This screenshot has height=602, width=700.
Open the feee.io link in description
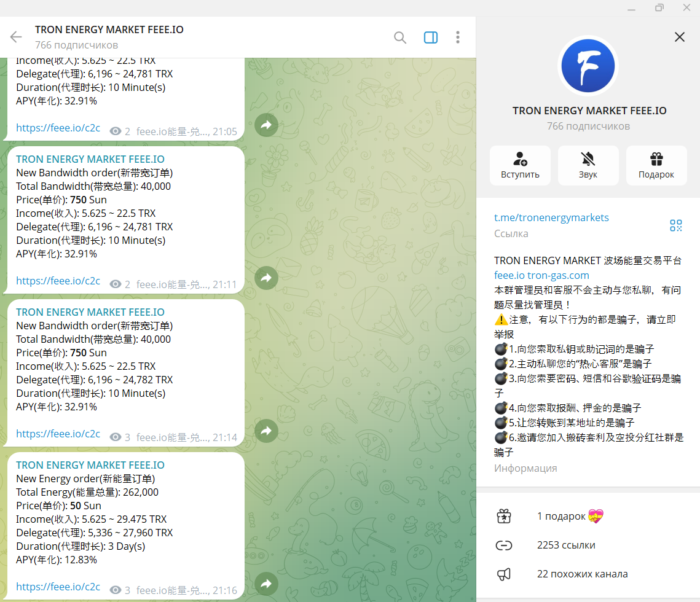(509, 275)
